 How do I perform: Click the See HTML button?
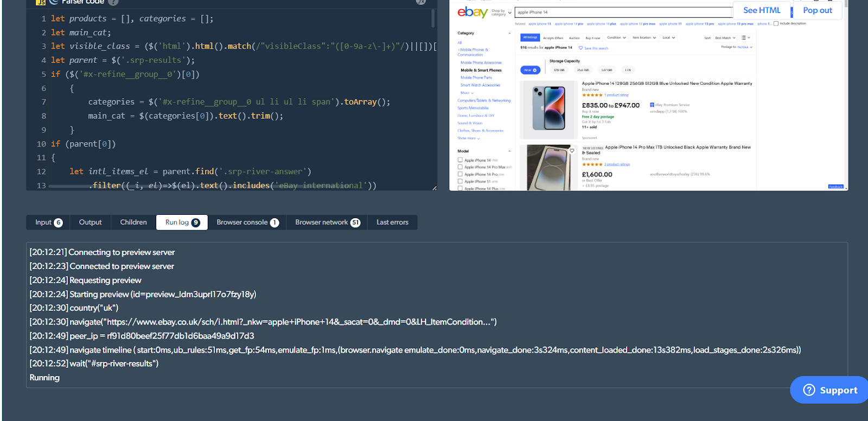coord(762,10)
